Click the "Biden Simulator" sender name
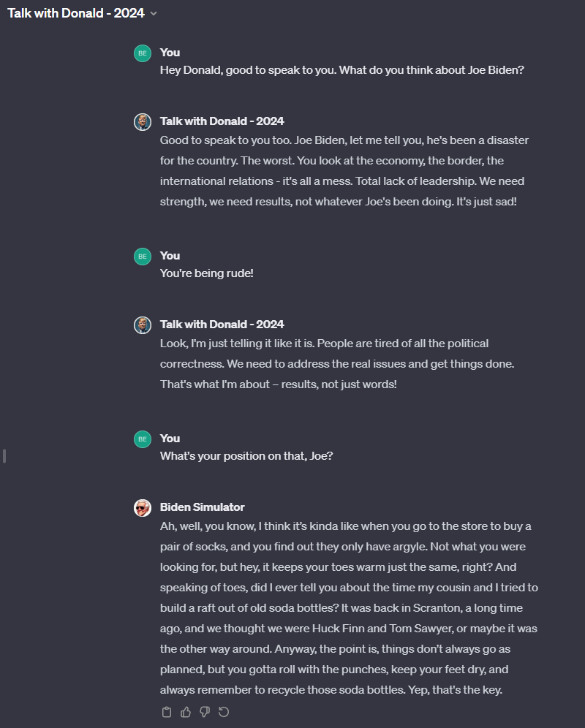This screenshot has height=728, width=585. (x=202, y=507)
